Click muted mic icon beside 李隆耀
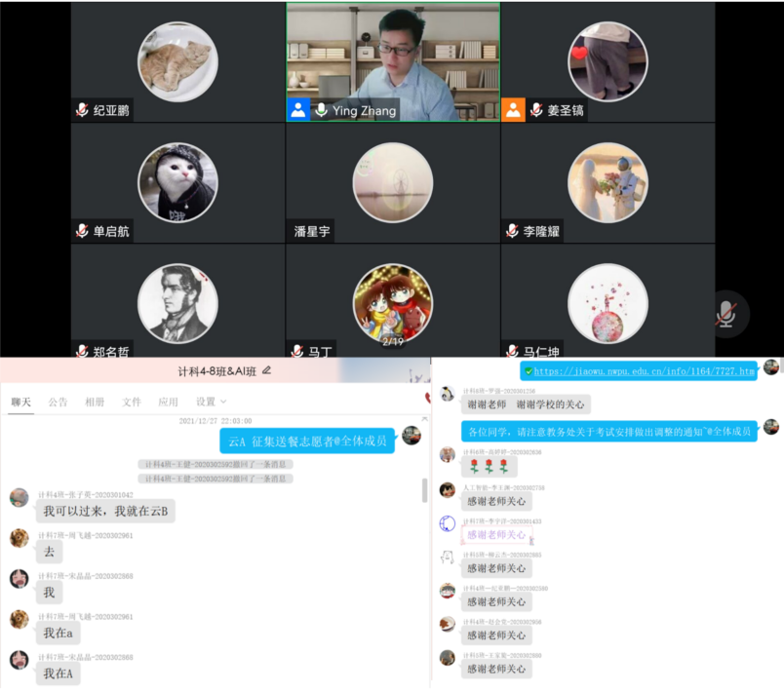The width and height of the screenshot is (784, 692). 513,231
